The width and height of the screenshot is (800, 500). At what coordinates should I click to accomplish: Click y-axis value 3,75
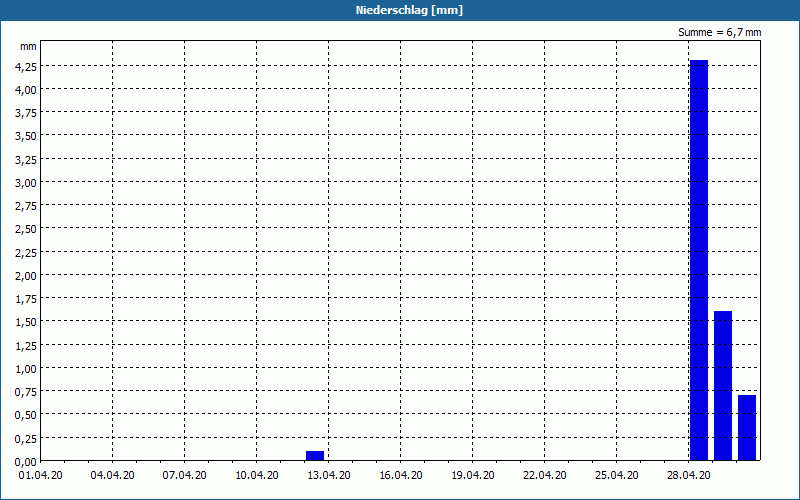click(26, 113)
